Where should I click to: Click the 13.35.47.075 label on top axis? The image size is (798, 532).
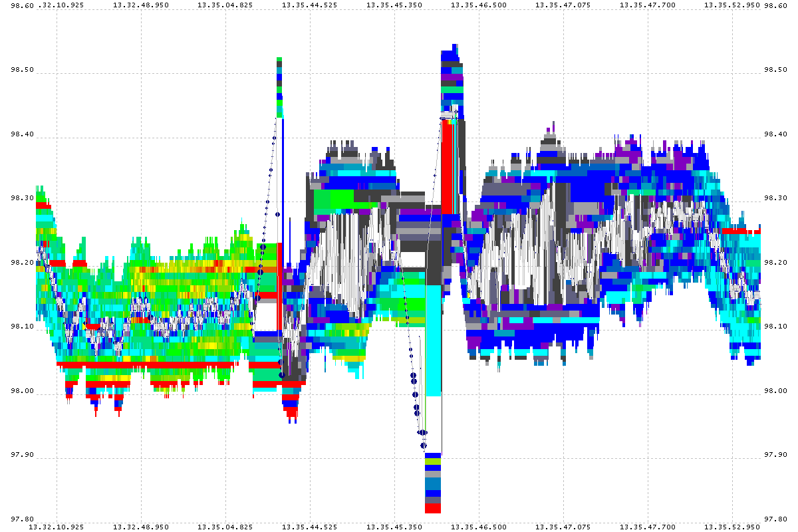[563, 5]
